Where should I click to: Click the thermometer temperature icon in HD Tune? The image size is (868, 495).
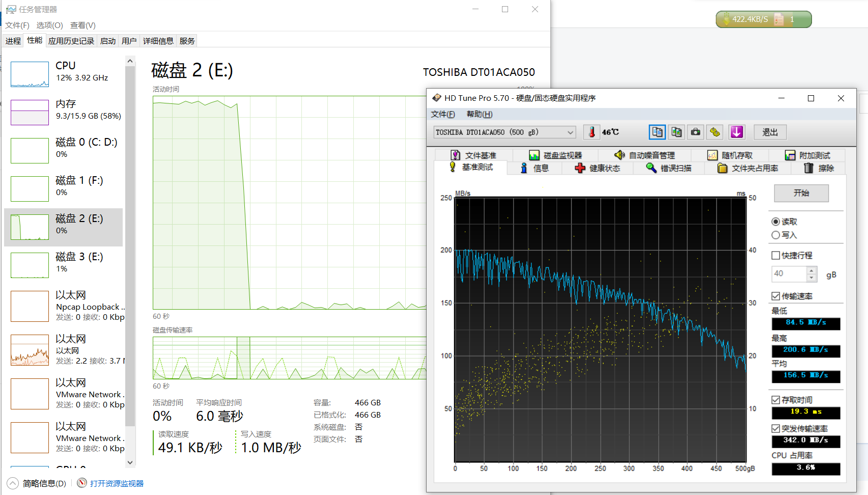point(592,132)
